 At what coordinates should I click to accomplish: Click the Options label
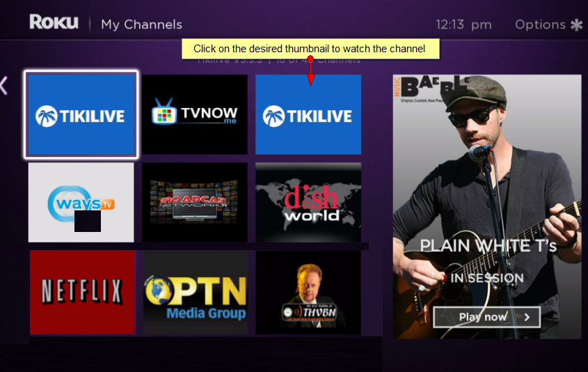(x=540, y=25)
